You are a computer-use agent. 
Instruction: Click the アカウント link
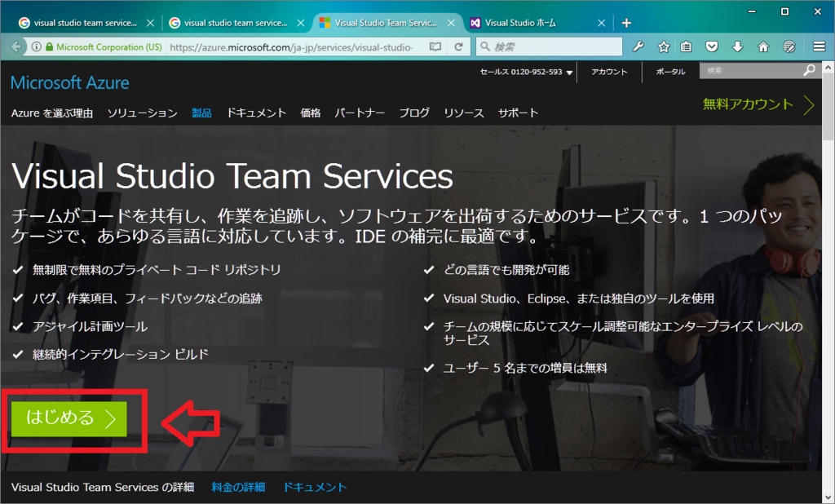(609, 72)
